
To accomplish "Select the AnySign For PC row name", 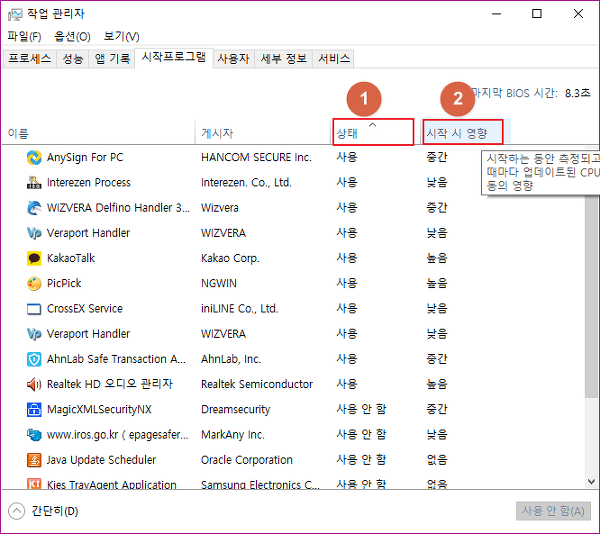I will (x=85, y=158).
